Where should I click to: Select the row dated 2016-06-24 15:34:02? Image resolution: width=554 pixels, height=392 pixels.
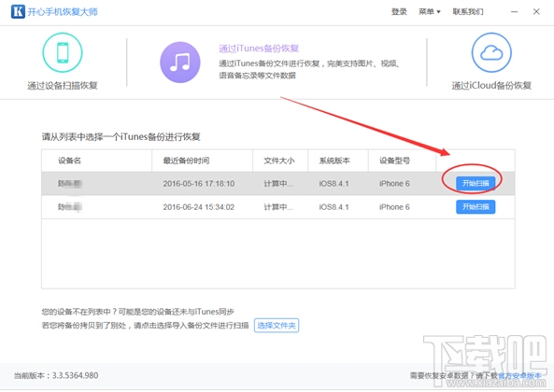[278, 207]
